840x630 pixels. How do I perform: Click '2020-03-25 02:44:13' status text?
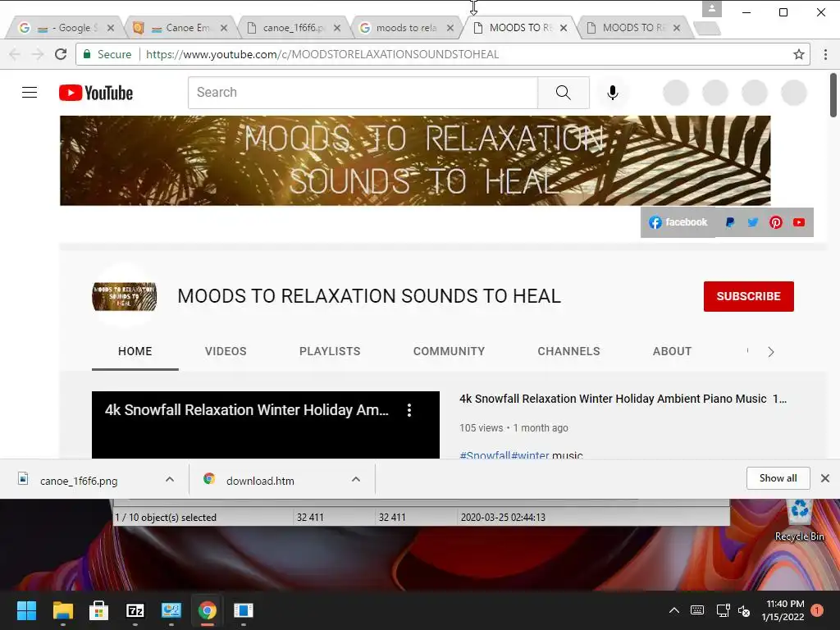coord(503,518)
